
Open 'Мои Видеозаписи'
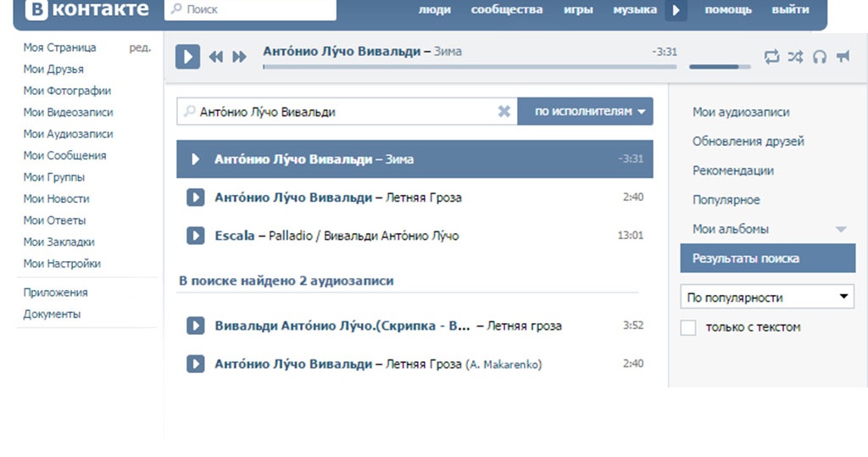point(68,113)
